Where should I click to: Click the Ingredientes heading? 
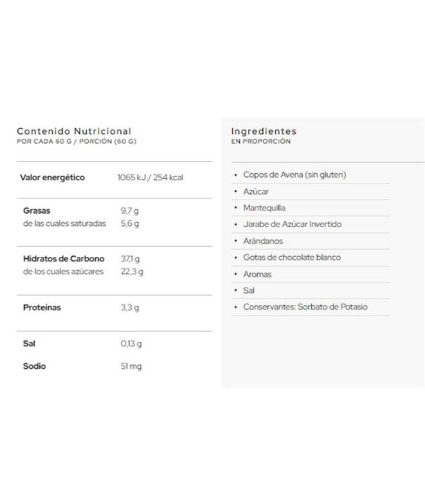[x=264, y=131]
